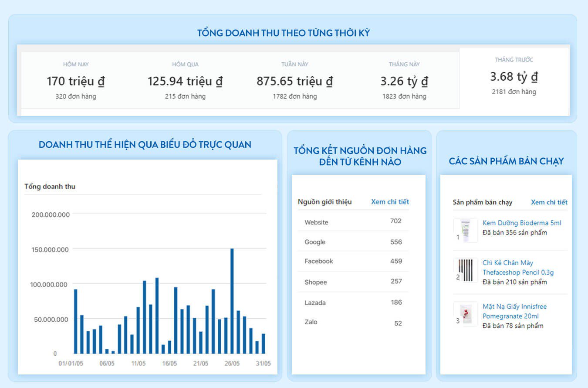
Task: Switch to the Hôm qua revenue tab
Action: pyautogui.click(x=185, y=81)
